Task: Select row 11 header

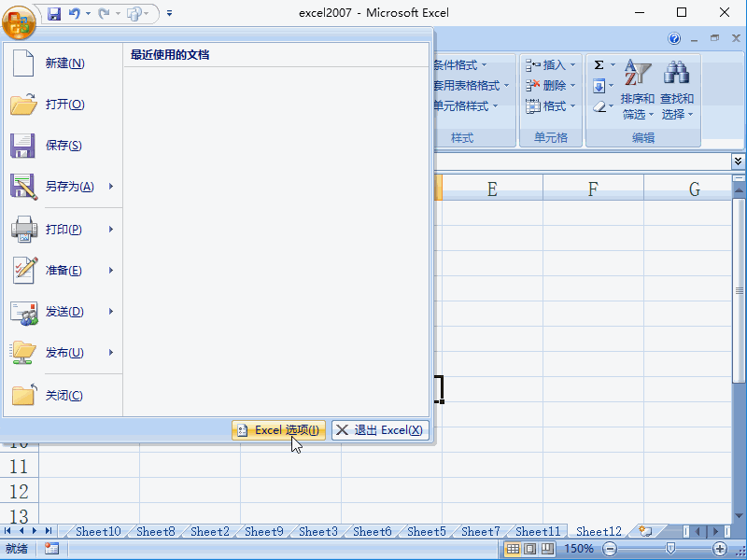Action: [x=19, y=466]
